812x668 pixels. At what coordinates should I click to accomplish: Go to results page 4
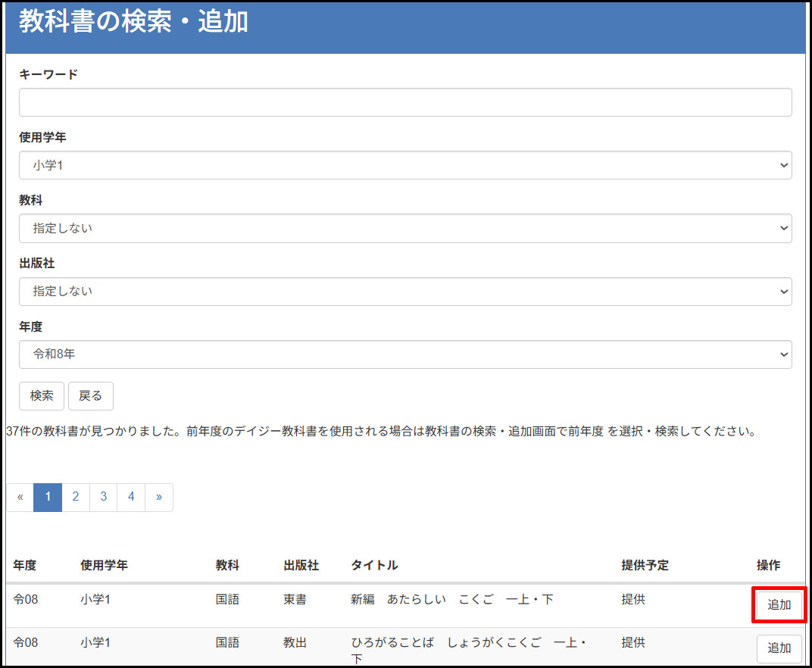click(x=130, y=497)
